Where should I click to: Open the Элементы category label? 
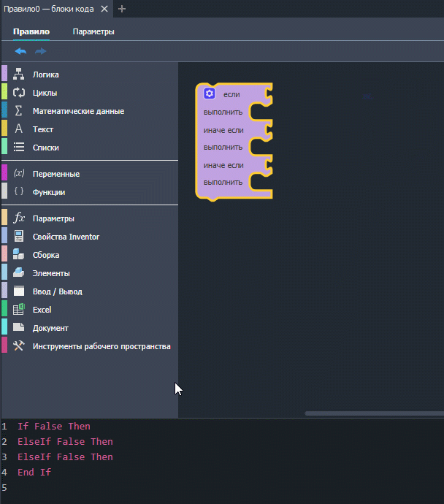click(x=51, y=273)
